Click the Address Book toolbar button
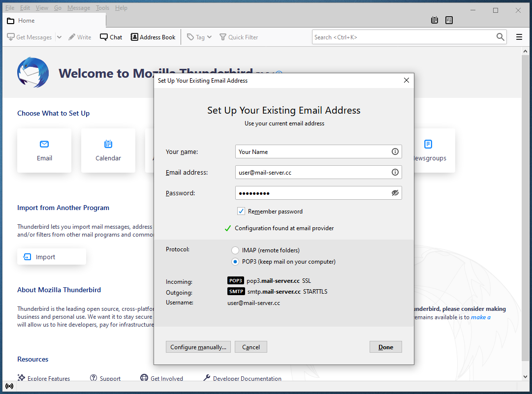 click(x=153, y=37)
